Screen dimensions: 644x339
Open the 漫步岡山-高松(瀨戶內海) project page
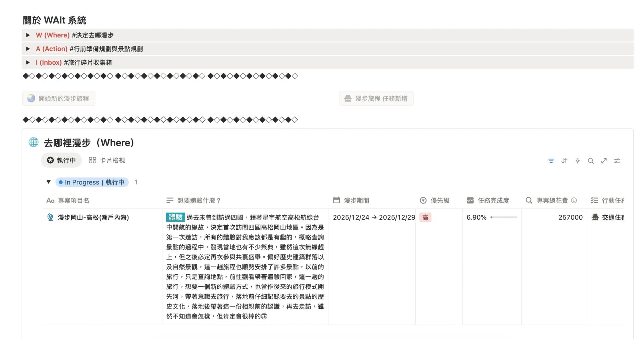(x=93, y=218)
